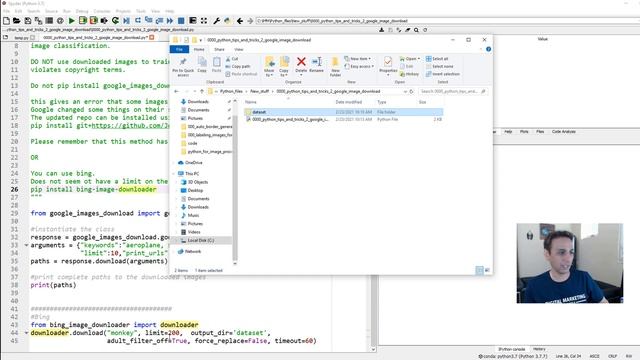This screenshot has width=640, height=360.
Task: Click the Run current cell icon
Action: coord(83,20)
